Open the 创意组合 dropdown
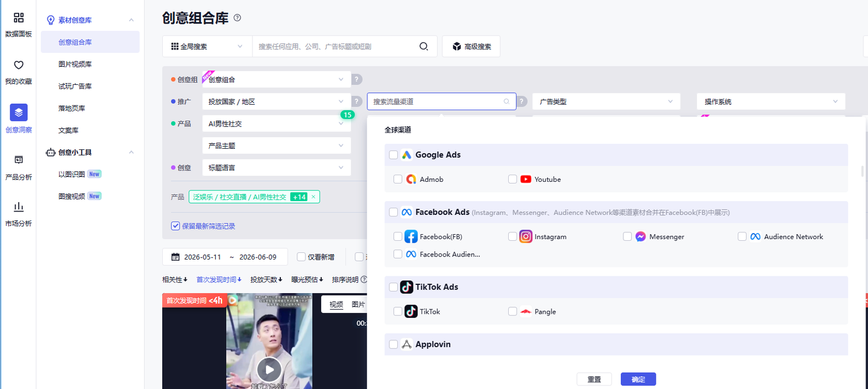The width and height of the screenshot is (868, 389). pos(276,79)
